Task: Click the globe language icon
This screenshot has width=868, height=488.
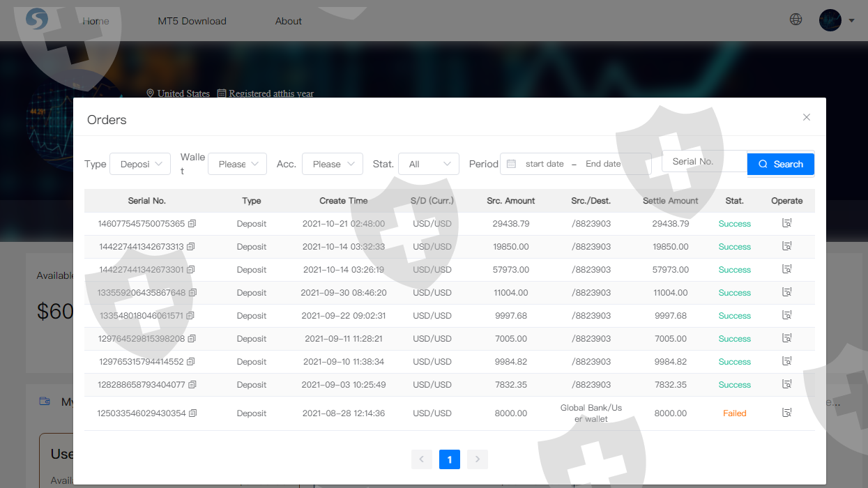Action: (x=795, y=20)
